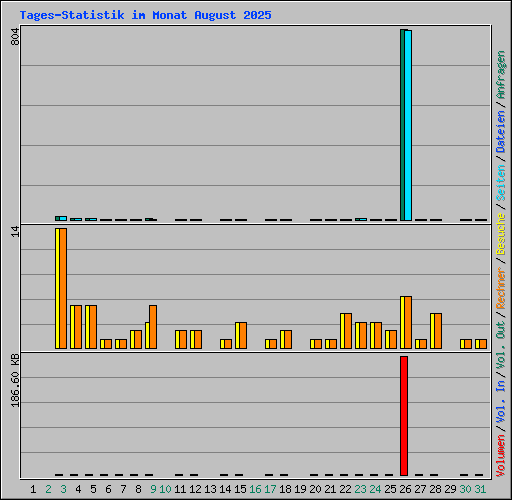Select the red volume bar for day 26
The image size is (512, 500).
click(x=404, y=416)
